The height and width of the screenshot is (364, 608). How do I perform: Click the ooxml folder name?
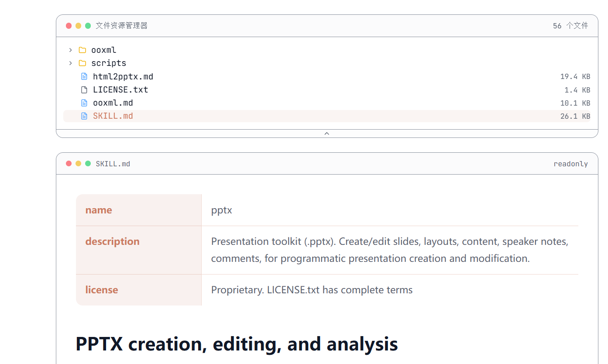(x=103, y=50)
